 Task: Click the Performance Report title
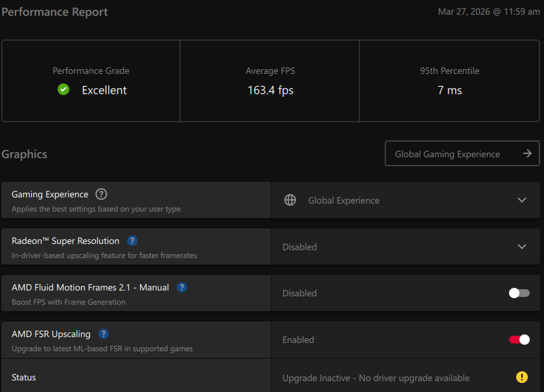click(55, 12)
